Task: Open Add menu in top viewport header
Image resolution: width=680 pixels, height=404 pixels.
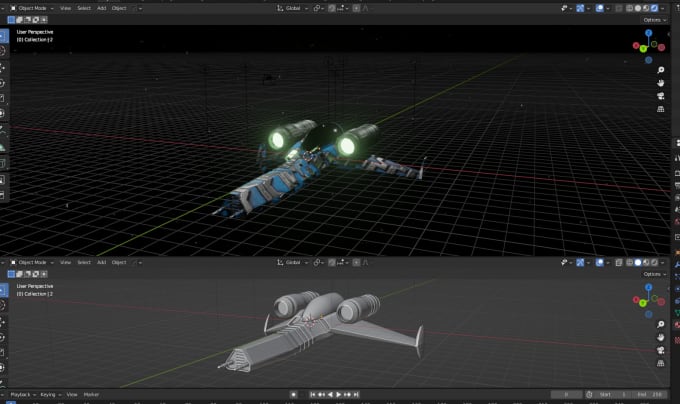Action: 101,8
